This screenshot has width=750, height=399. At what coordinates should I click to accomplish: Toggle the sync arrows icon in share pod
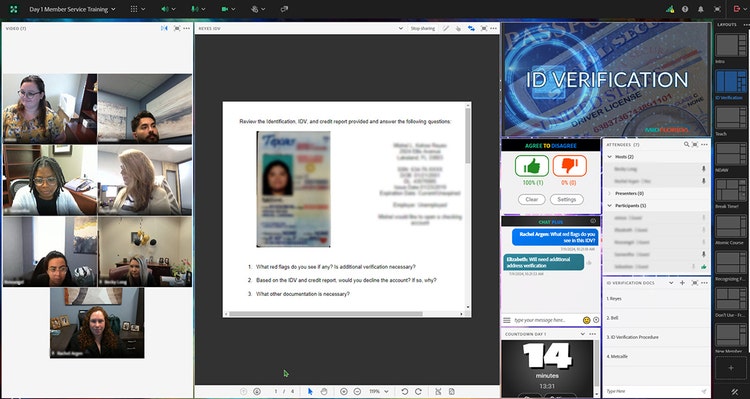point(472,28)
